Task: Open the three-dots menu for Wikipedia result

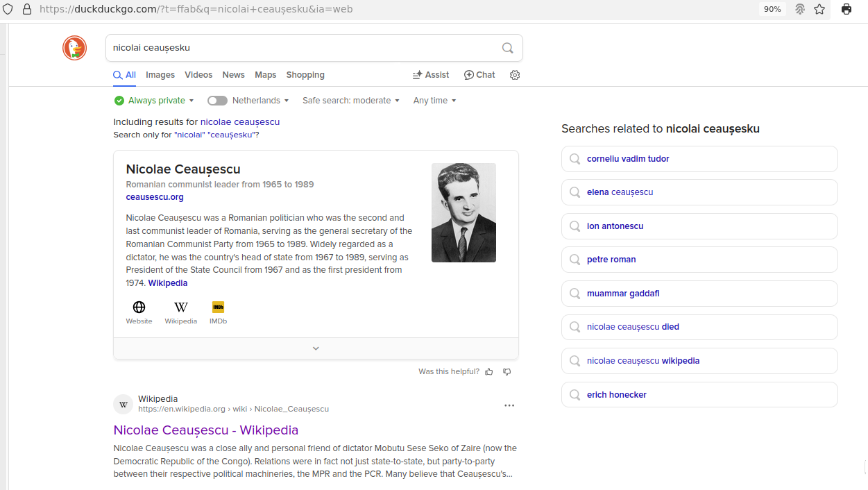Action: point(509,405)
